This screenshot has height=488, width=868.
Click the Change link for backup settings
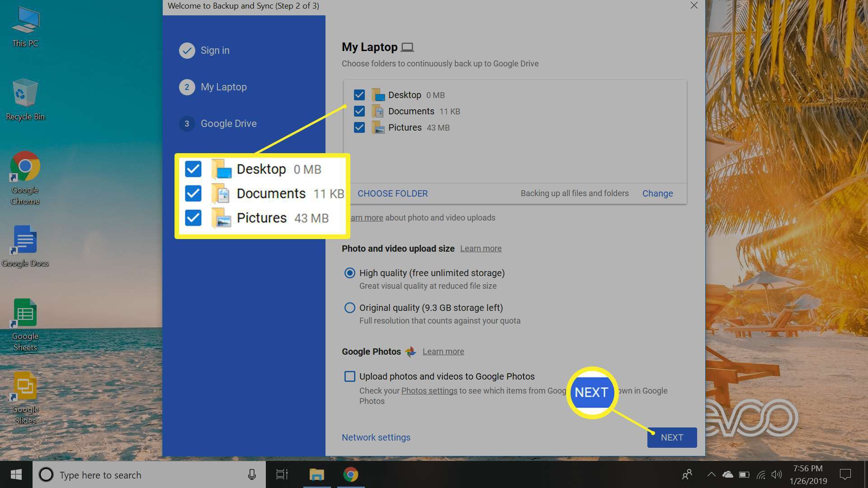point(657,192)
